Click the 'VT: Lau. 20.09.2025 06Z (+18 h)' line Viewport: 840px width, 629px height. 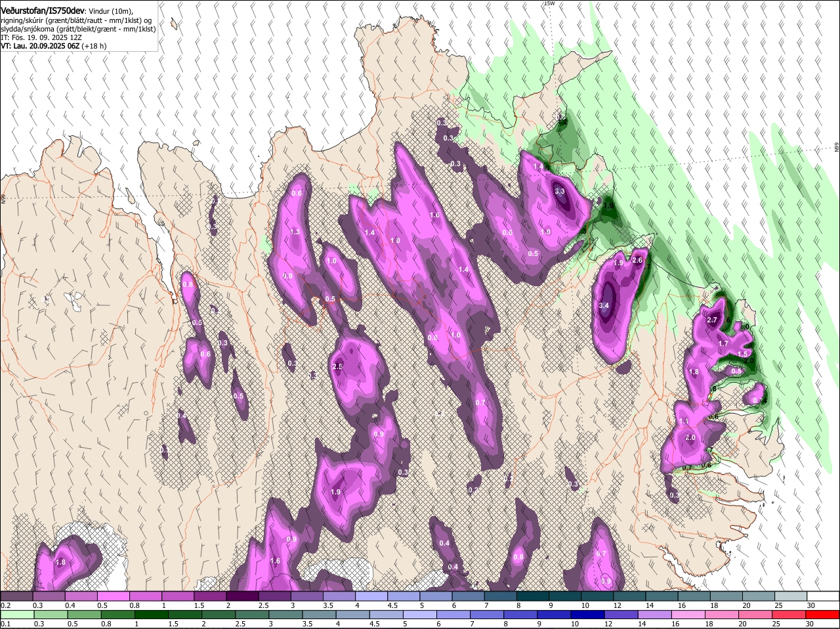[x=53, y=46]
